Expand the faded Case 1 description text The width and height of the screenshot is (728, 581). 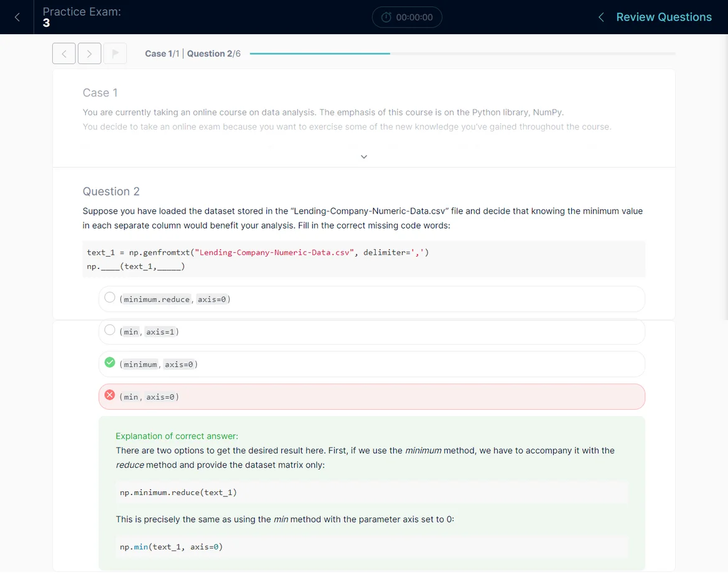click(347, 127)
